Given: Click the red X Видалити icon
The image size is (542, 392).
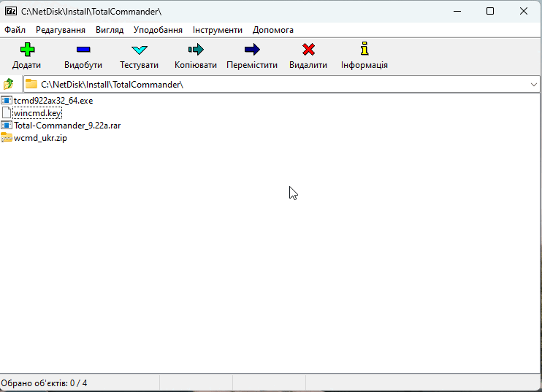Looking at the screenshot, I should click(308, 50).
